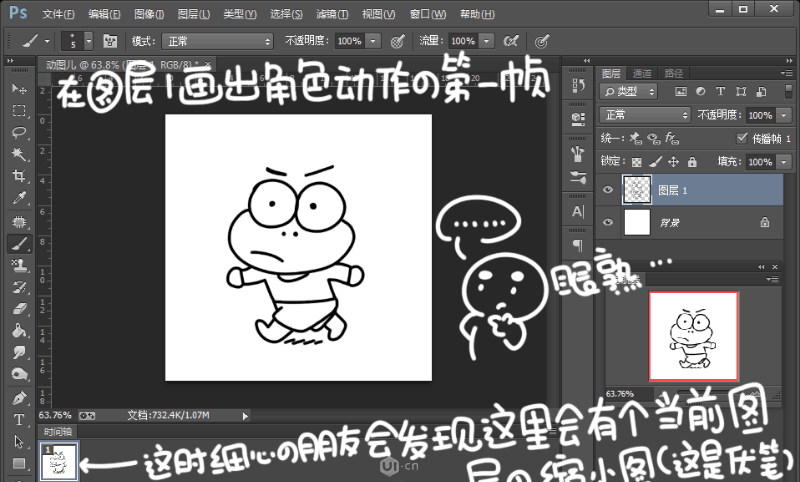Open the 滤镜(T) menu
Image resolution: width=800 pixels, height=482 pixels.
(x=332, y=14)
